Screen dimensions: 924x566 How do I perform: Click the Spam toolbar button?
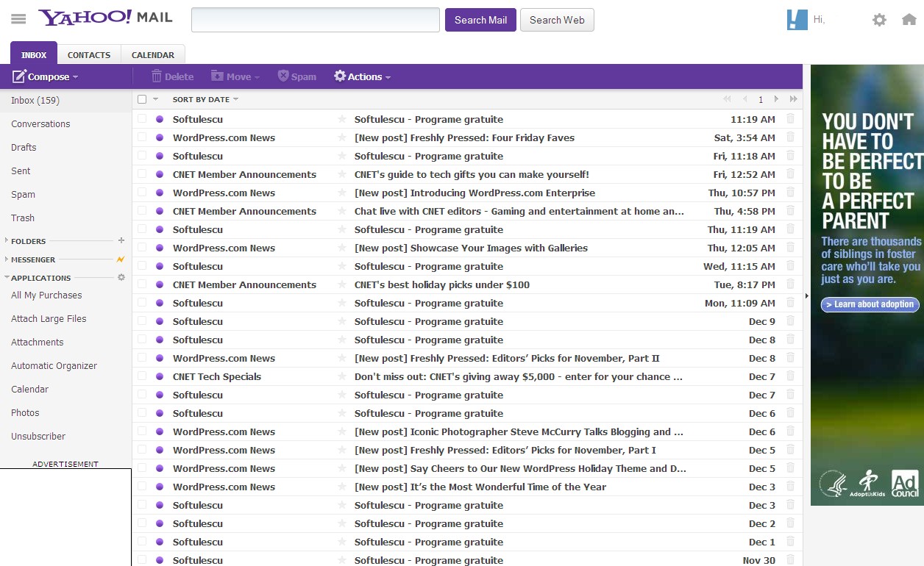pyautogui.click(x=296, y=76)
